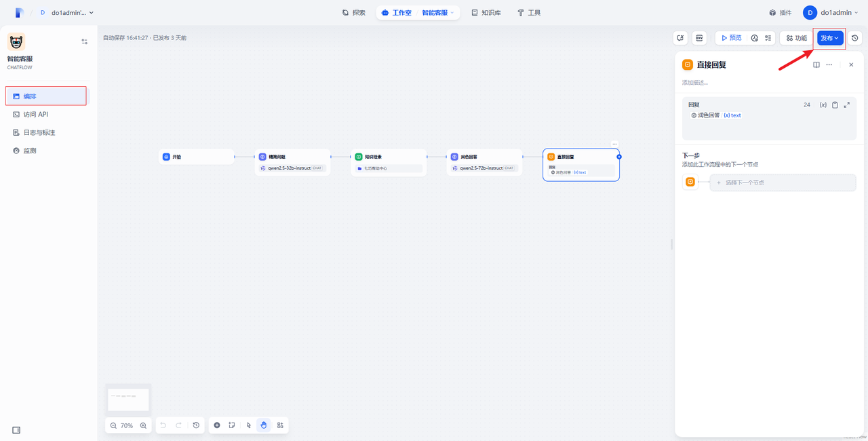Click the copy icon in reply panel
Image resolution: width=868 pixels, height=441 pixels.
click(835, 105)
